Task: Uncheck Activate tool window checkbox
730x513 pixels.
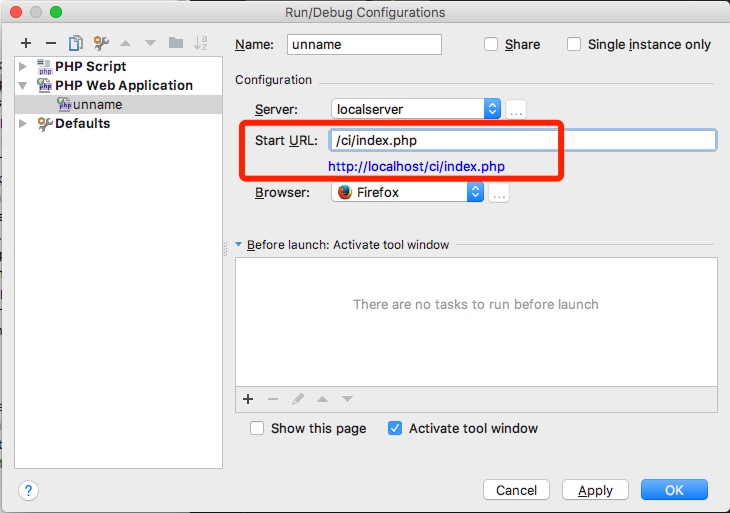Action: point(395,428)
